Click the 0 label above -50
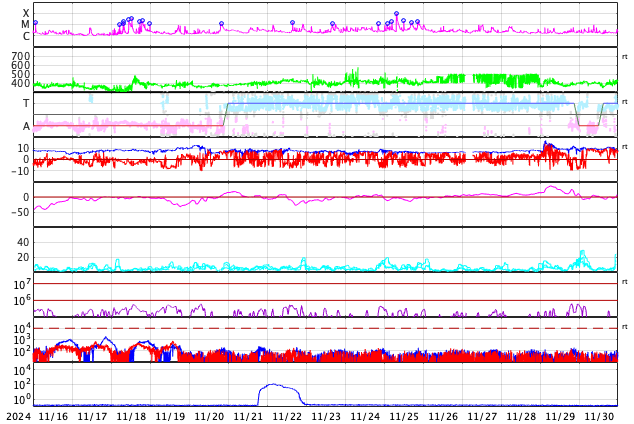Viewport: 634px width, 424px height. (26, 197)
